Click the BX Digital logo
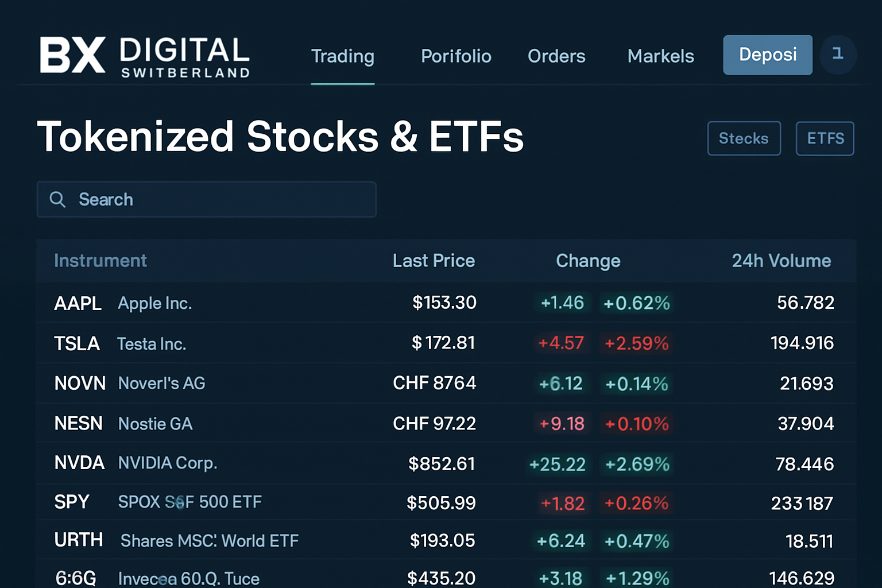The image size is (882, 588). point(144,56)
